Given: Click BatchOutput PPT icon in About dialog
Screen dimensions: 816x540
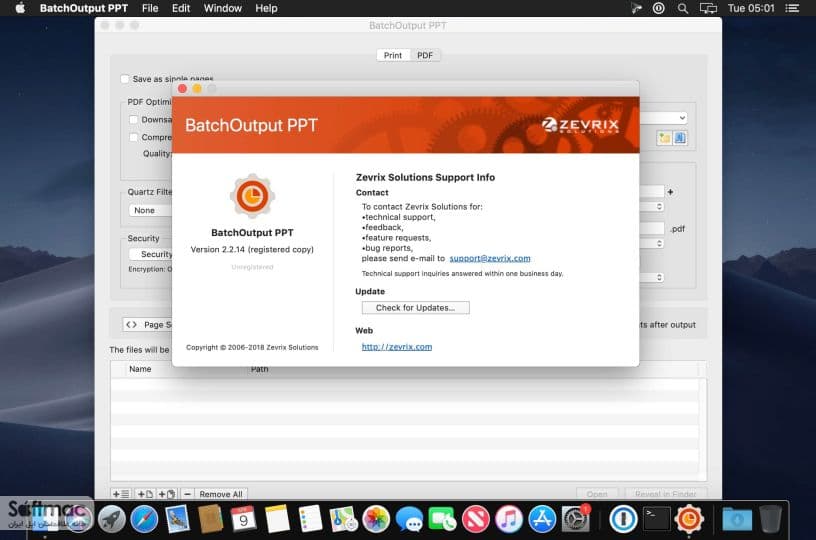Looking at the screenshot, I should pyautogui.click(x=252, y=196).
